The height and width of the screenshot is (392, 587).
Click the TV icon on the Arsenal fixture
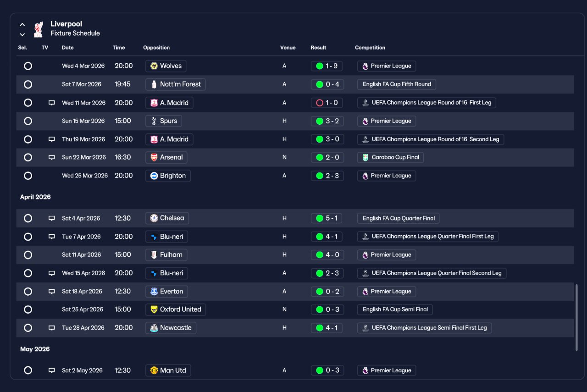tap(52, 157)
